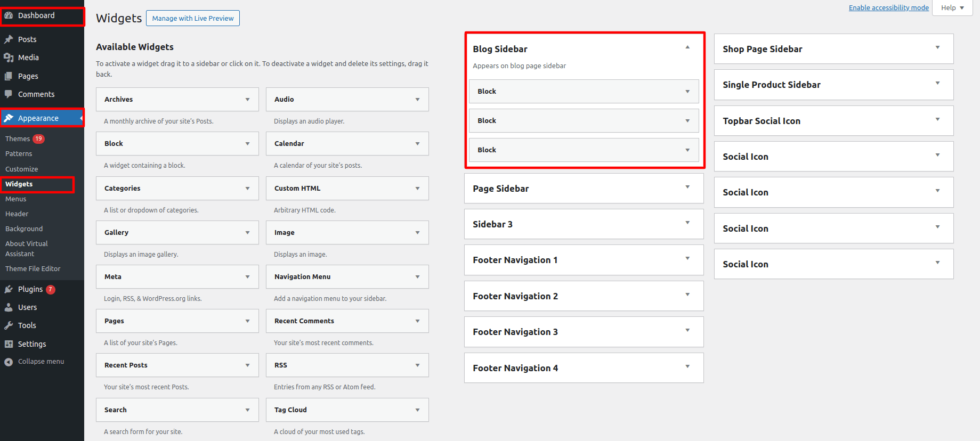Expand the Custom HTML widget arrow
The width and height of the screenshot is (980, 441).
pyautogui.click(x=417, y=189)
